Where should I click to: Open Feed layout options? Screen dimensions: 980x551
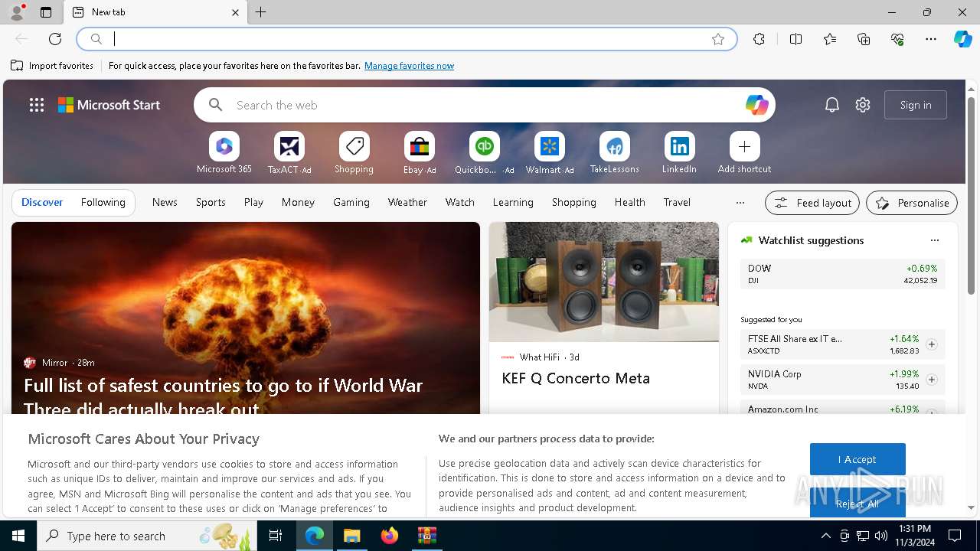pyautogui.click(x=812, y=203)
